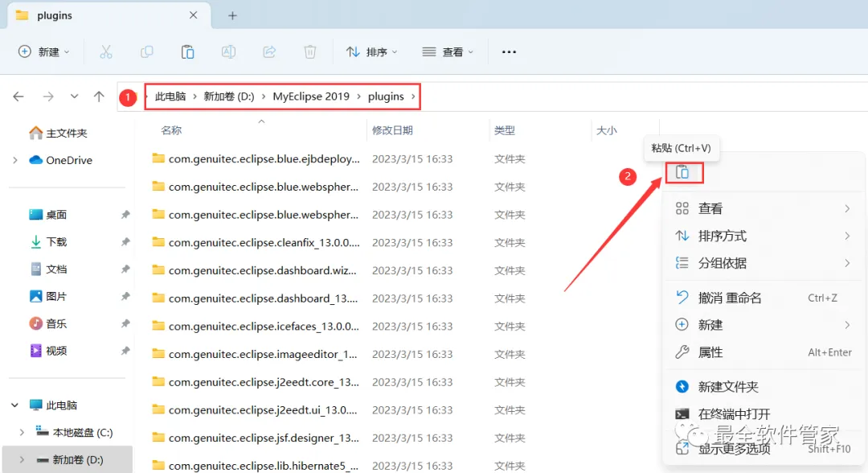Screen dimensions: 868x473
Task: Open 文档 Documents in sidebar
Action: [x=48, y=269]
